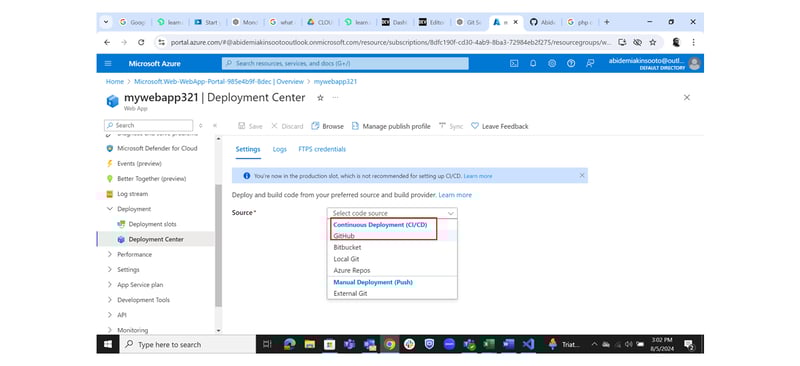The image size is (800, 366).
Task: Go back with the browser back arrow
Action: [107, 42]
